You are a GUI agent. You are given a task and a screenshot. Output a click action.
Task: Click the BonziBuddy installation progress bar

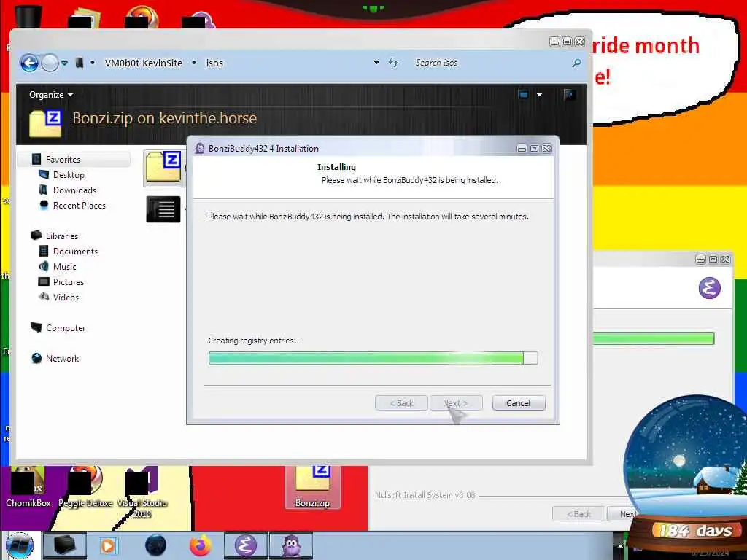point(373,357)
